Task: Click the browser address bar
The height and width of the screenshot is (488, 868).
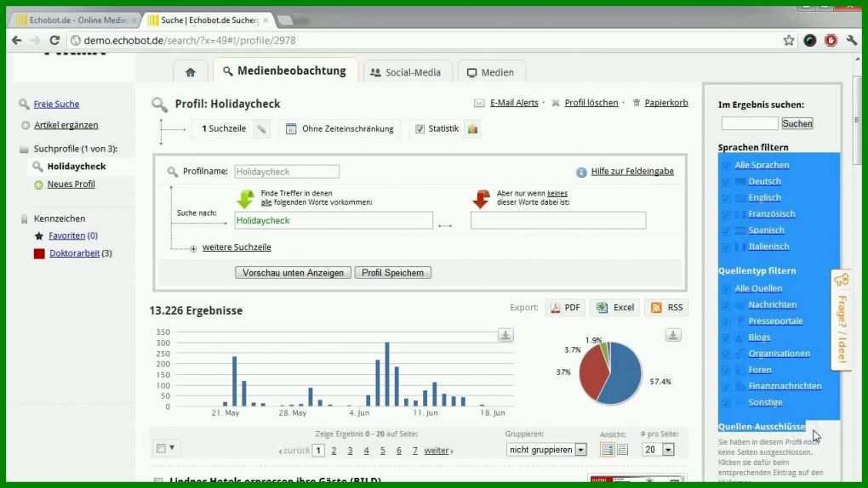Action: click(426, 41)
